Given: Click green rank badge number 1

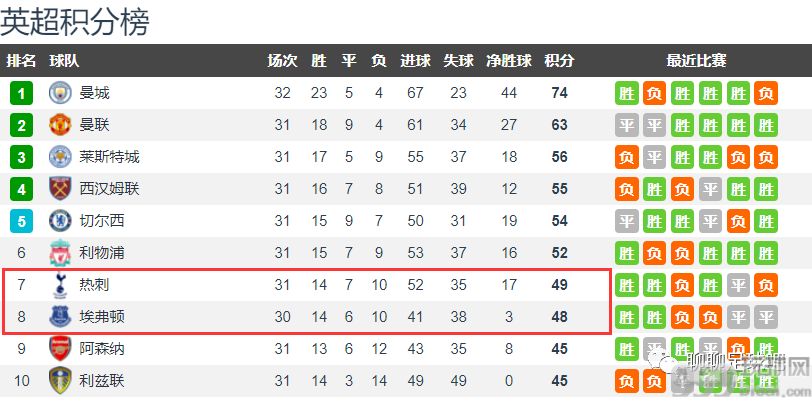Looking at the screenshot, I should [21, 94].
